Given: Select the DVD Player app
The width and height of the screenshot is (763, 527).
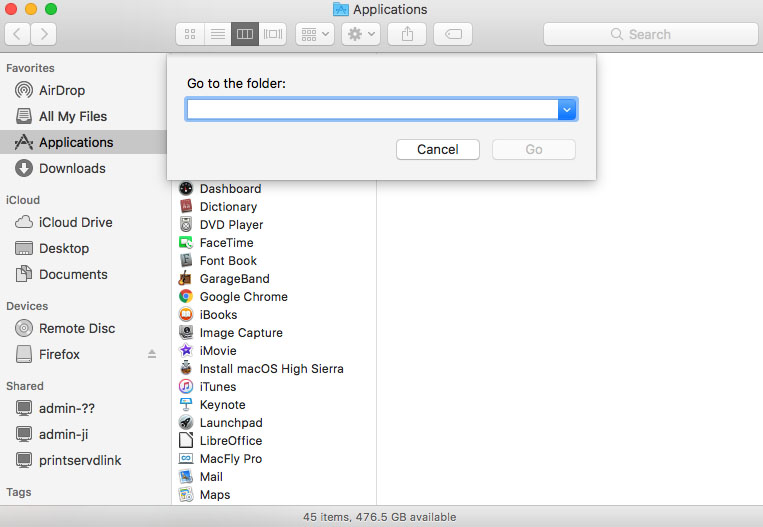Looking at the screenshot, I should pos(232,225).
